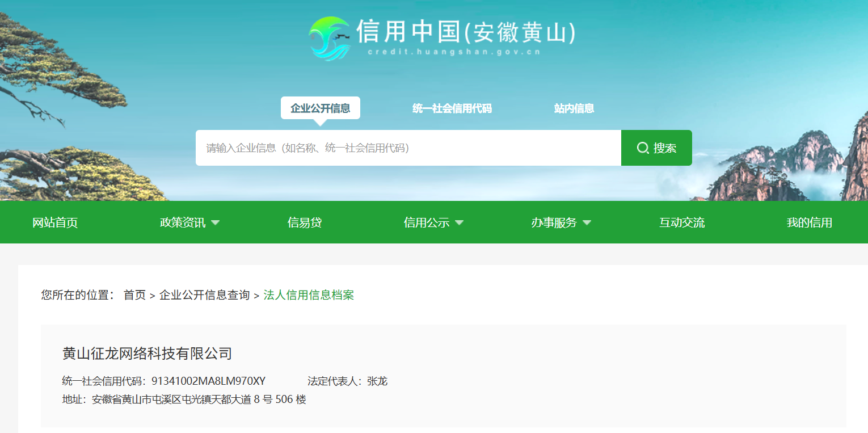Go to the 我的信用 page

(810, 222)
